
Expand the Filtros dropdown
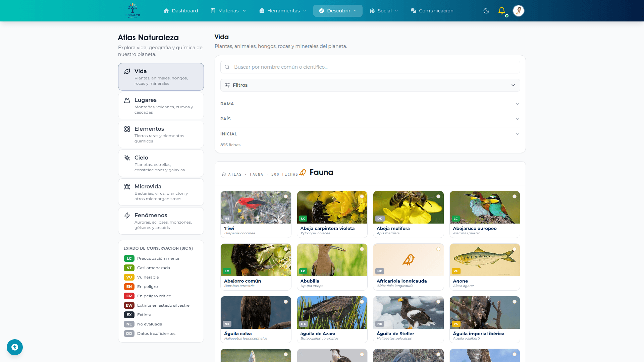click(370, 85)
